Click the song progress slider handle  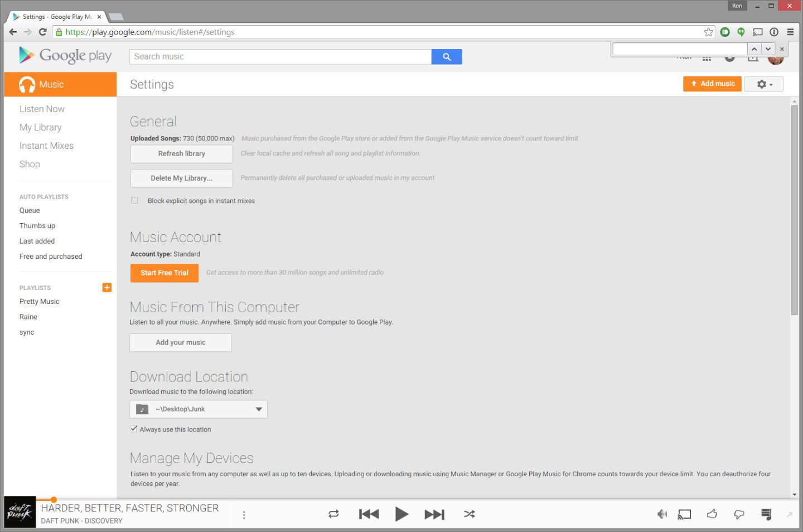[x=54, y=499]
